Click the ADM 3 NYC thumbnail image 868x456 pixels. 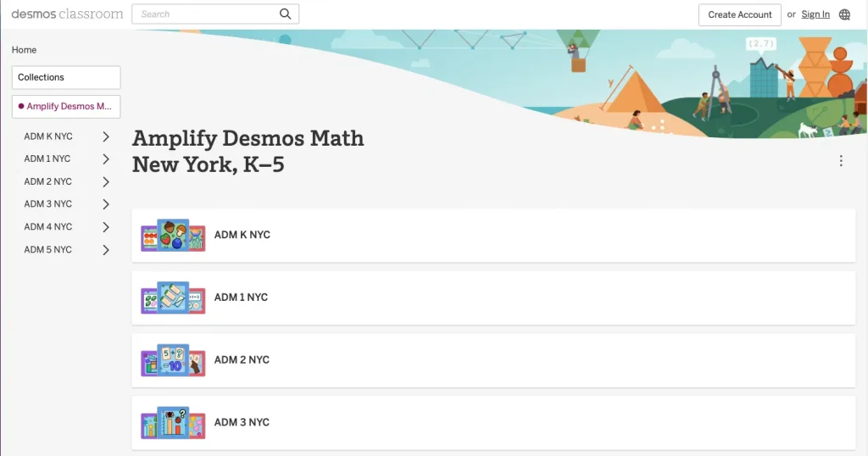point(173,423)
